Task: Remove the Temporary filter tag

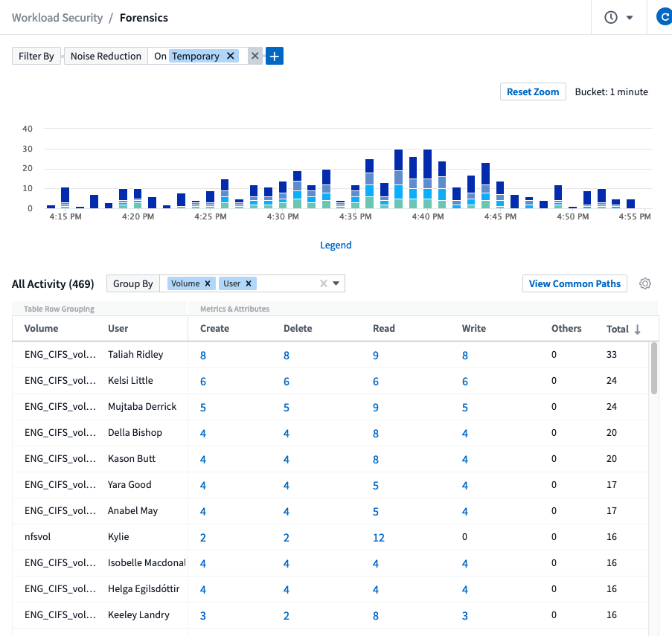Action: click(x=231, y=56)
